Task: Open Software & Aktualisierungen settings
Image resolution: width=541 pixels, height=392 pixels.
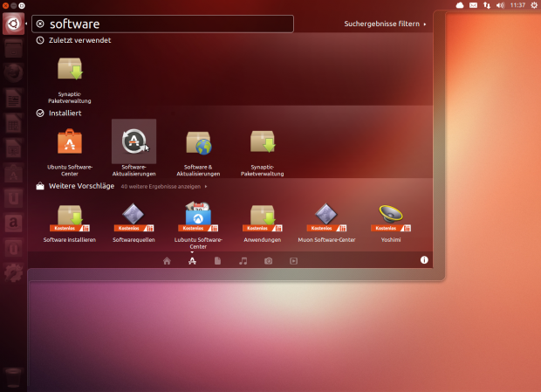Action: (x=198, y=153)
